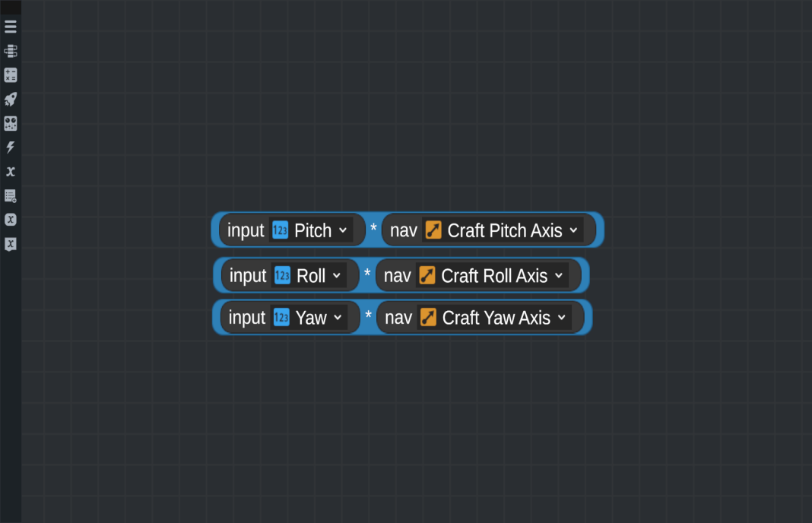Viewport: 812px width, 523px height.
Task: Click the 'Pitch' input name text
Action: pos(312,230)
